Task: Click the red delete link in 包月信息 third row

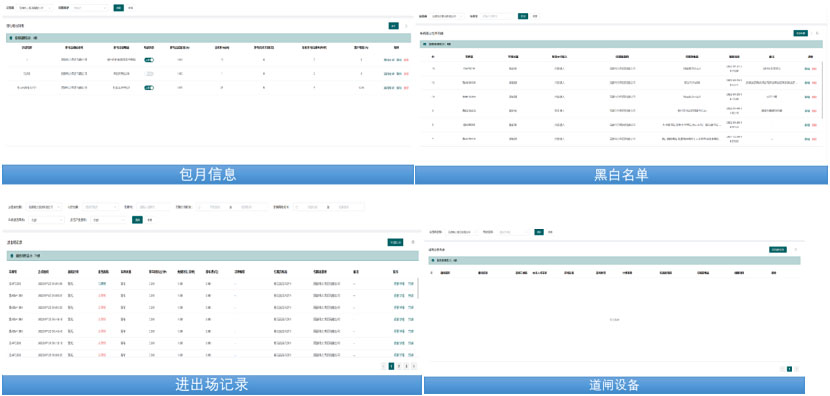Action: 407,87
